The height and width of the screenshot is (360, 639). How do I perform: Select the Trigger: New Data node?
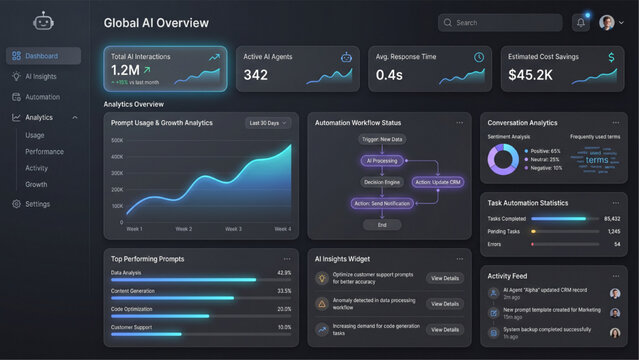(382, 139)
